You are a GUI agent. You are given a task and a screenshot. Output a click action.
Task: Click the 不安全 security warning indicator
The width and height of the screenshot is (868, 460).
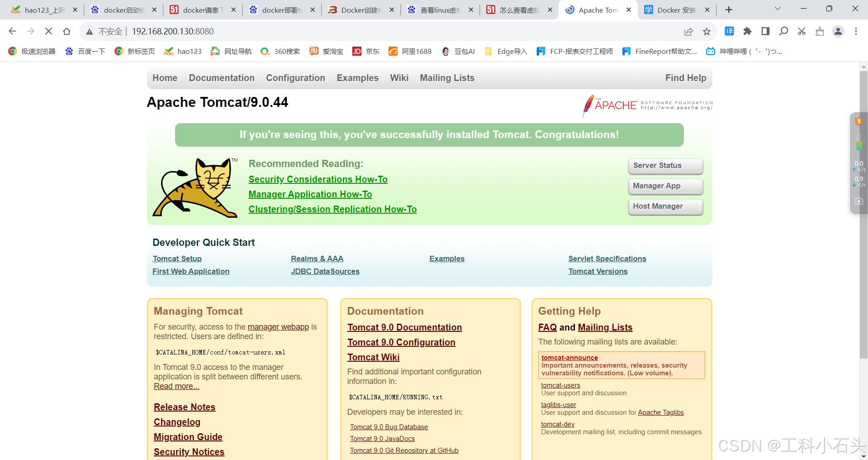pyautogui.click(x=104, y=31)
